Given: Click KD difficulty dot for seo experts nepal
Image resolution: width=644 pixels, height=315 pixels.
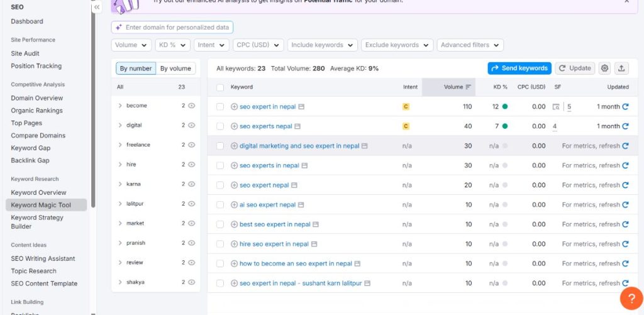Looking at the screenshot, I should tap(505, 126).
